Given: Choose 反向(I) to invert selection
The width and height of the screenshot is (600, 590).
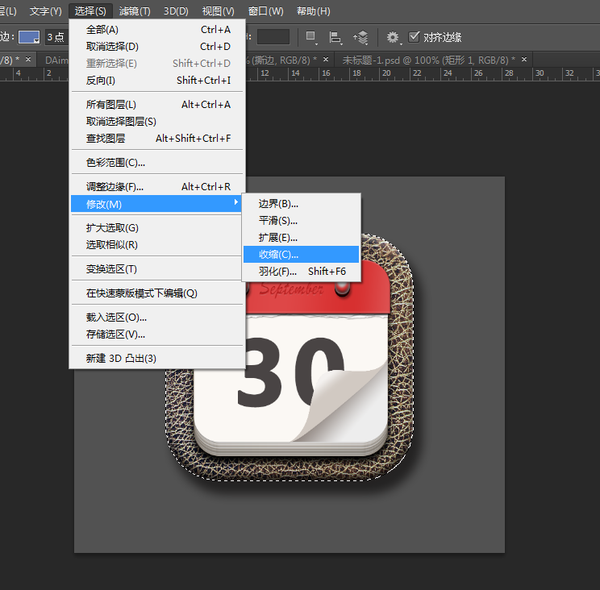Looking at the screenshot, I should [x=157, y=80].
